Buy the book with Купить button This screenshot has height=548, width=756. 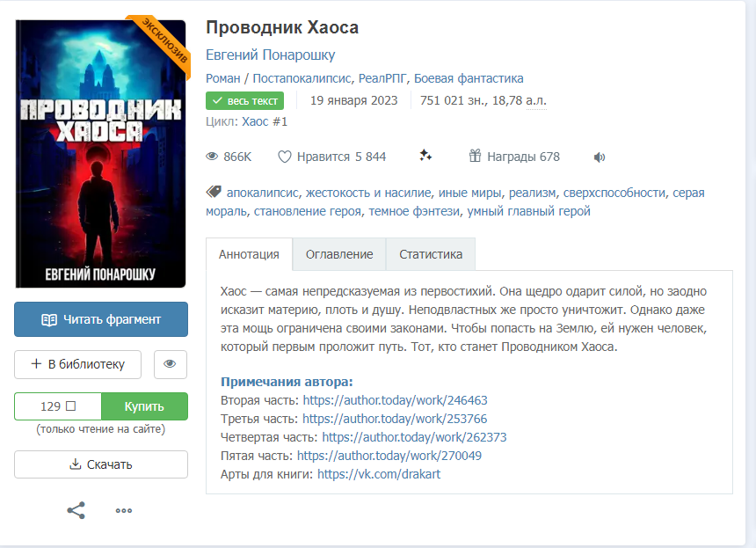144,406
